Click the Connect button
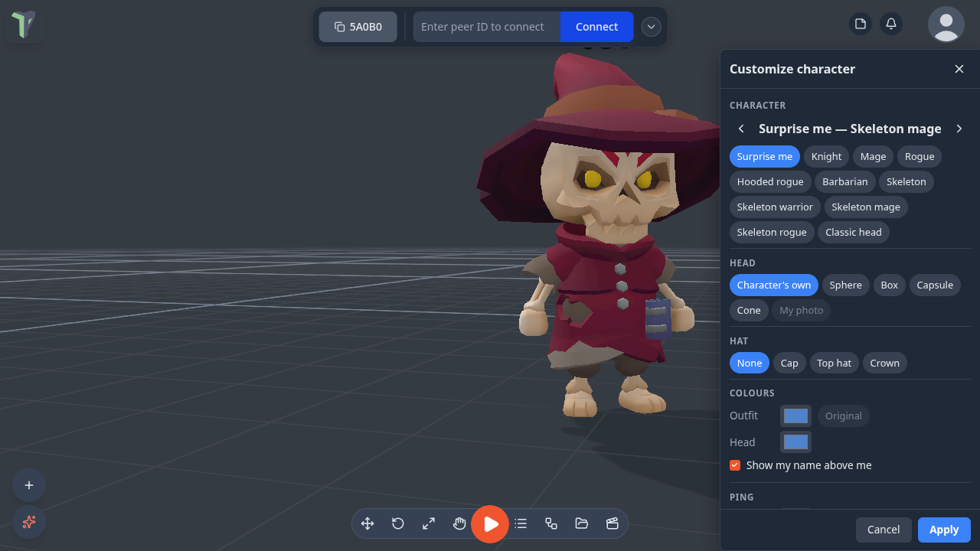This screenshot has width=980, height=551. (597, 27)
